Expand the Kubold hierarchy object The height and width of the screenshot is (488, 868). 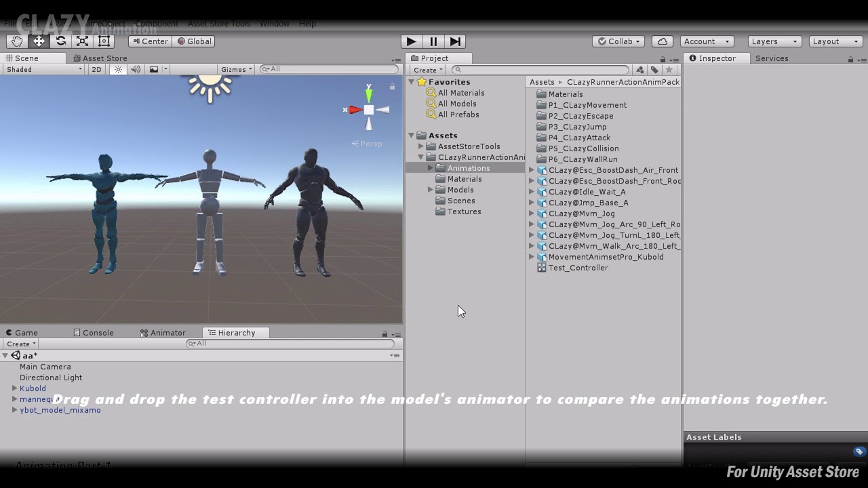point(14,388)
